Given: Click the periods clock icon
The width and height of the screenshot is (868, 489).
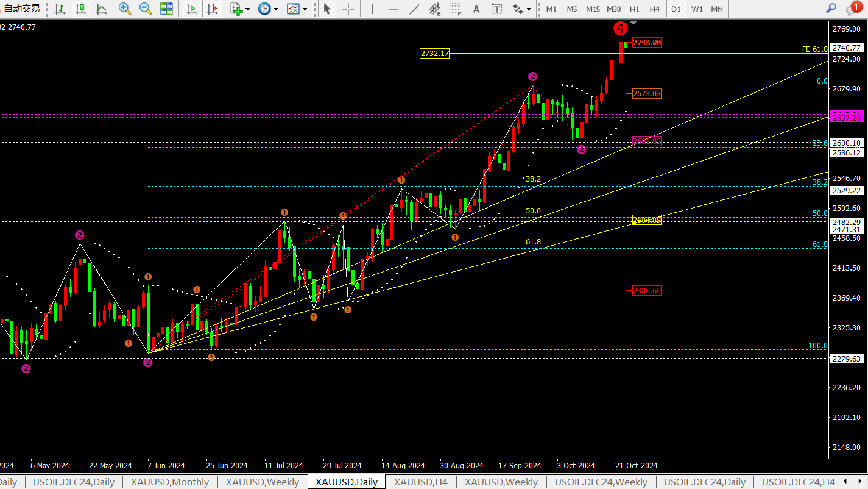Looking at the screenshot, I should click(264, 9).
